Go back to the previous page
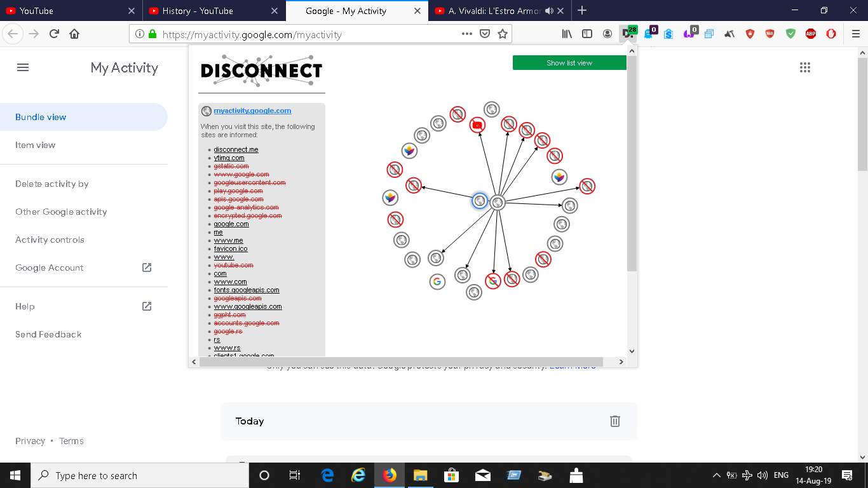This screenshot has height=488, width=868. tap(13, 34)
